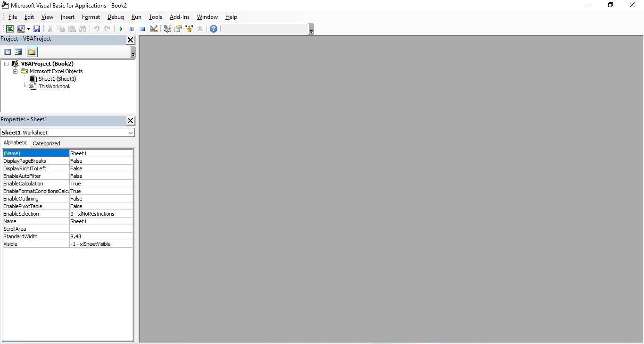Click the Cut scissors icon

pos(50,29)
